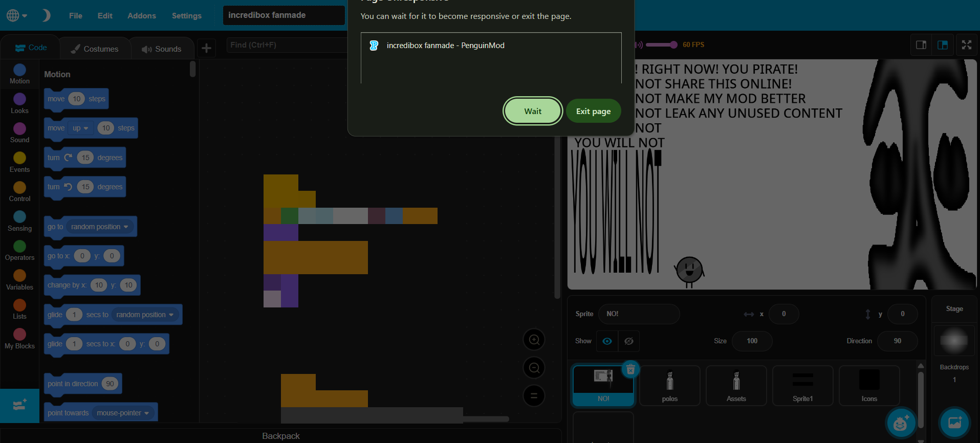Click the choose a backdrop button
Viewport: 980px width, 443px height.
coord(955,423)
